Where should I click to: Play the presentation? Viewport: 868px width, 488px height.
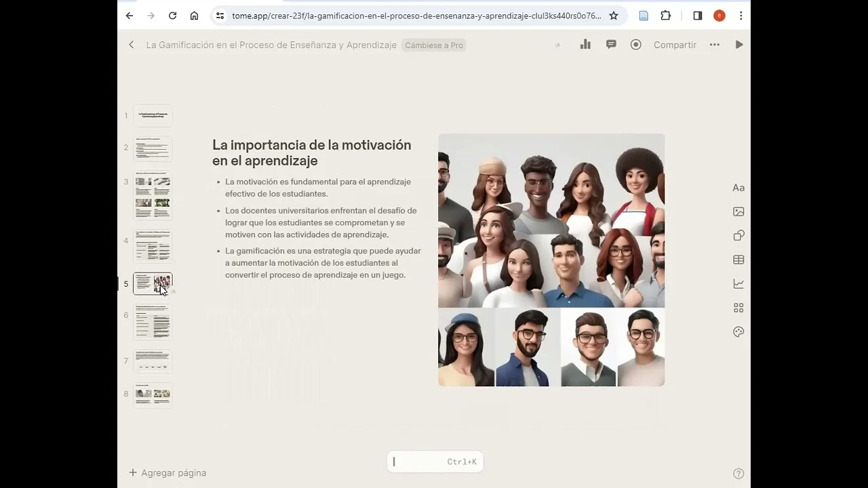point(739,45)
